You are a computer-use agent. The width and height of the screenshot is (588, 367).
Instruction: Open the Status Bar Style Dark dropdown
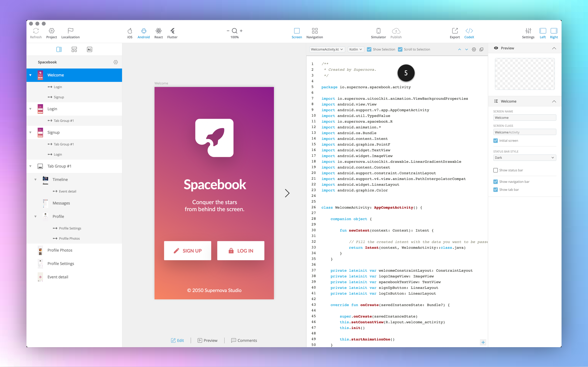coord(525,158)
